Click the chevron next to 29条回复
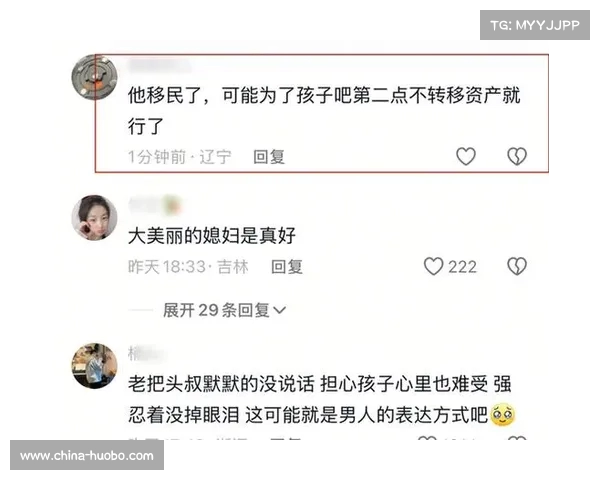The image size is (600, 480). coord(280,310)
